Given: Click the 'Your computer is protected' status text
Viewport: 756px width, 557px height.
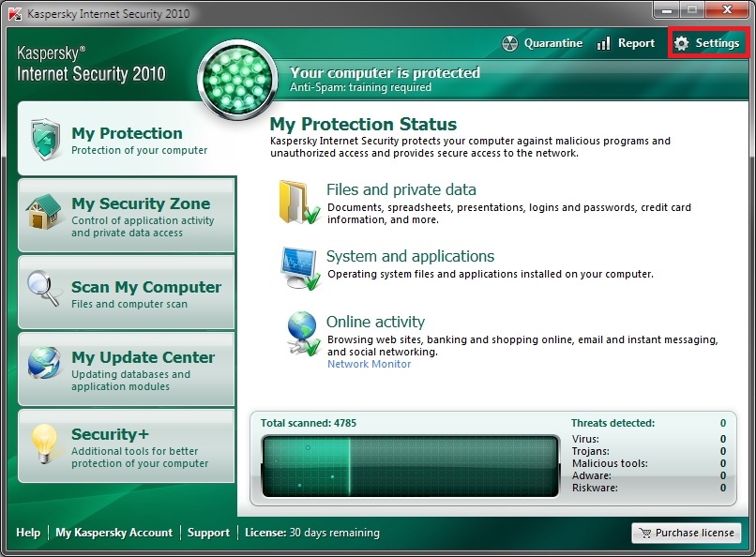Looking at the screenshot, I should click(385, 73).
